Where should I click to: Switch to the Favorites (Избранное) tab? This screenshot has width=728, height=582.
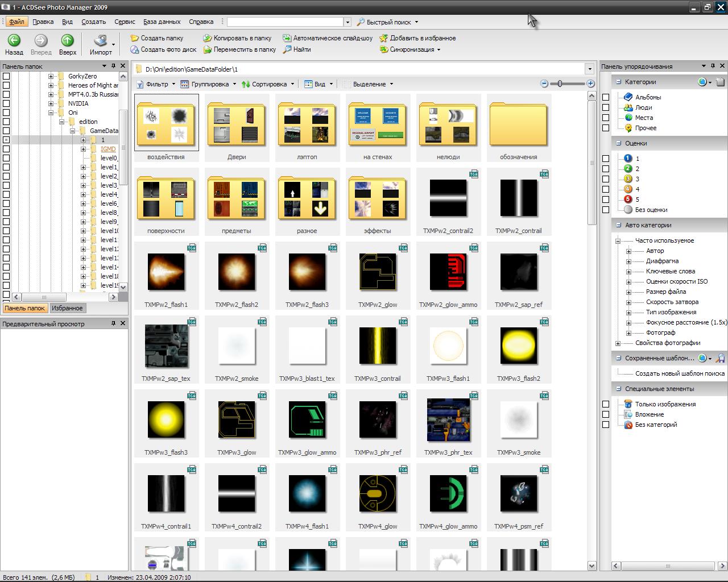[x=67, y=308]
